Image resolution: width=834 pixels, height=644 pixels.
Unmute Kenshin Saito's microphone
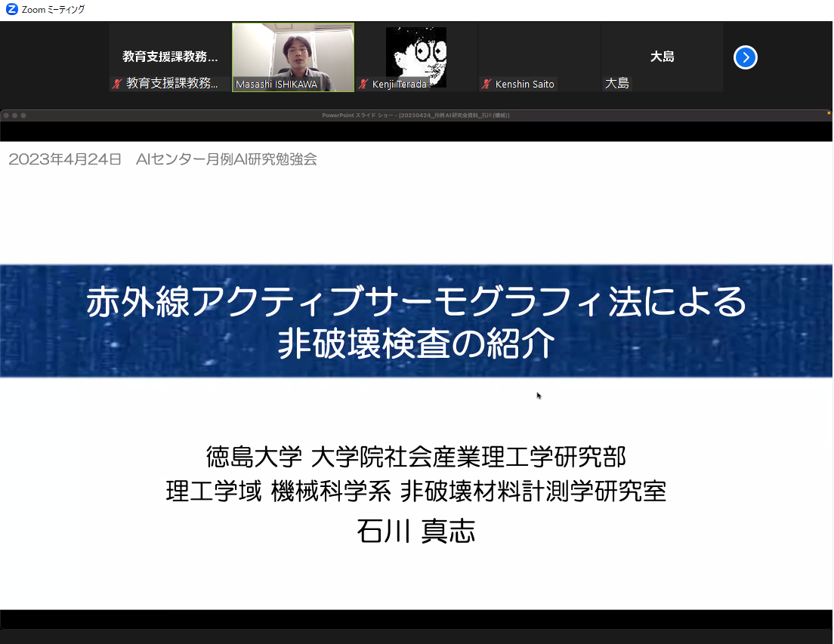[487, 84]
